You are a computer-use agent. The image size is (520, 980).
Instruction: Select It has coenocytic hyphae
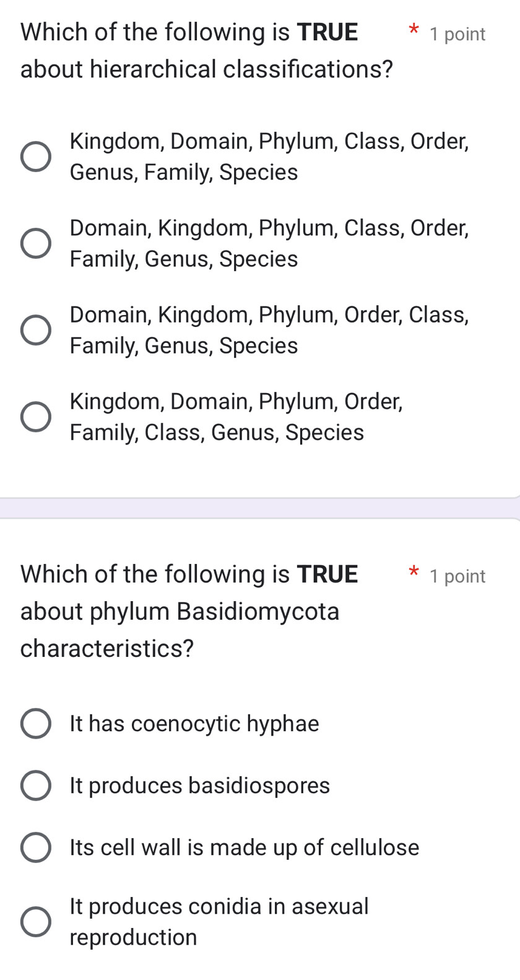[194, 723]
